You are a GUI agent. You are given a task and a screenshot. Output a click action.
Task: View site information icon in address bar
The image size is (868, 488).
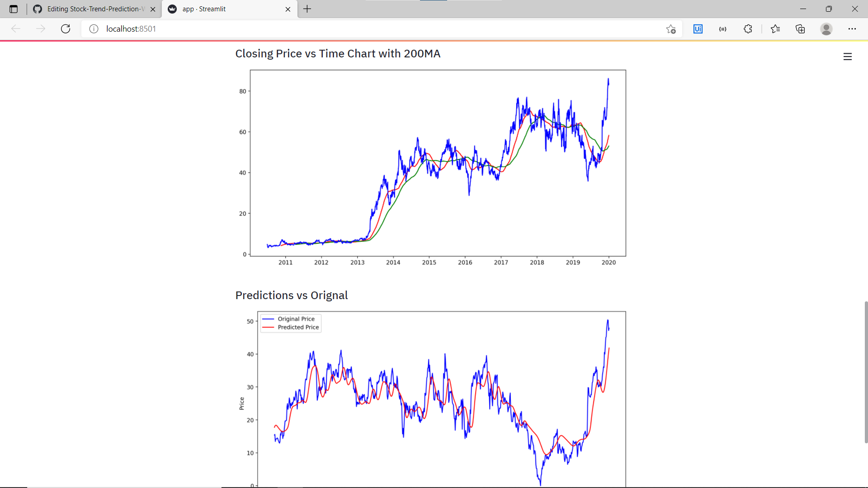pos(94,29)
